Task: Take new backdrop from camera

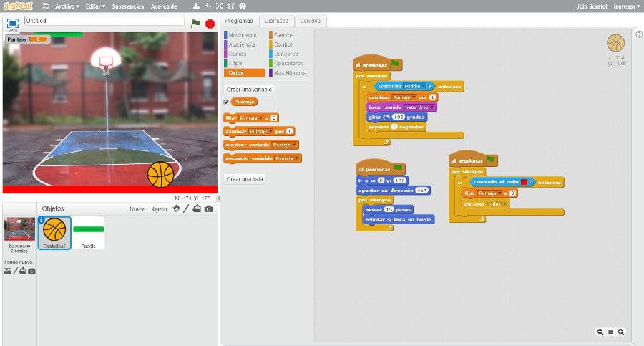Action: pyautogui.click(x=31, y=271)
